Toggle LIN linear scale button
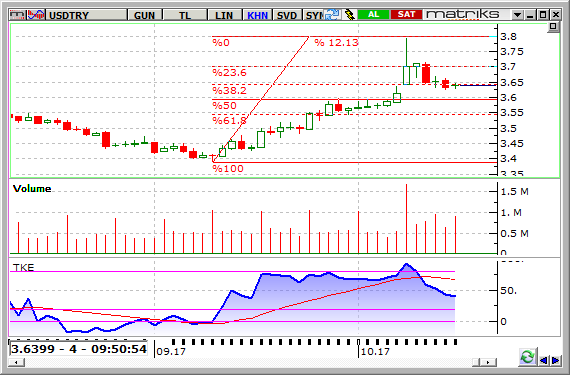This screenshot has width=570, height=375. point(224,15)
